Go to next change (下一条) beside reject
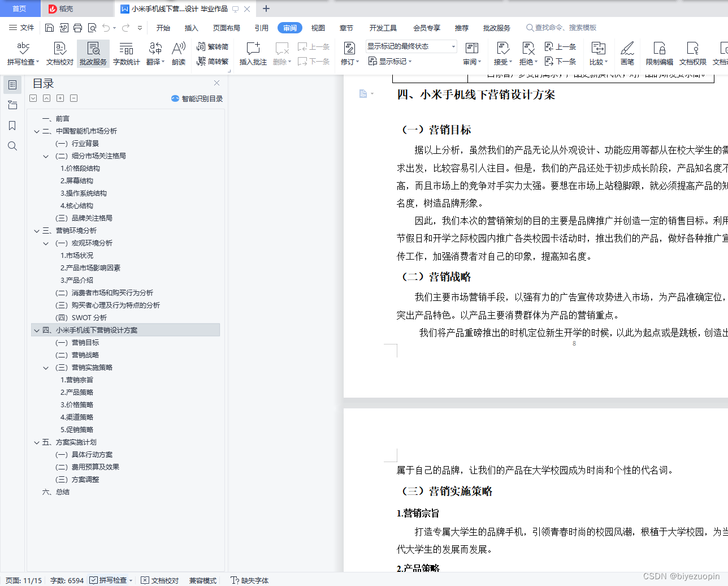Image resolution: width=728 pixels, height=586 pixels. pos(560,61)
